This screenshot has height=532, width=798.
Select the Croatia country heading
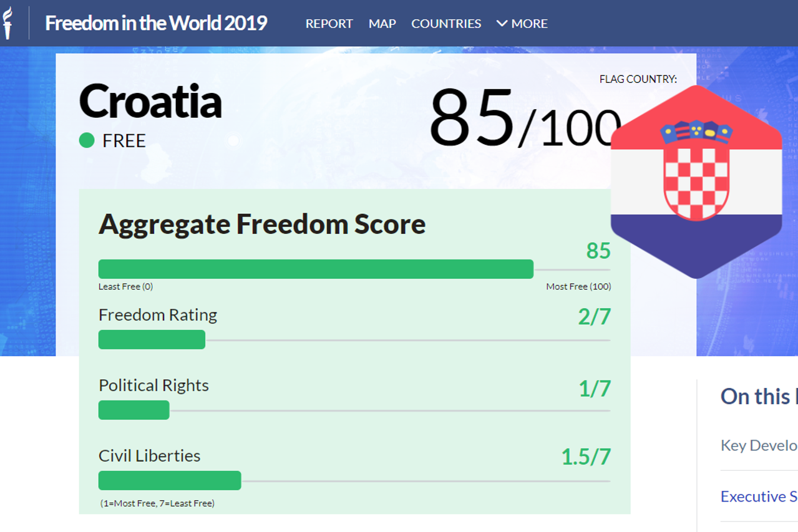tap(150, 101)
